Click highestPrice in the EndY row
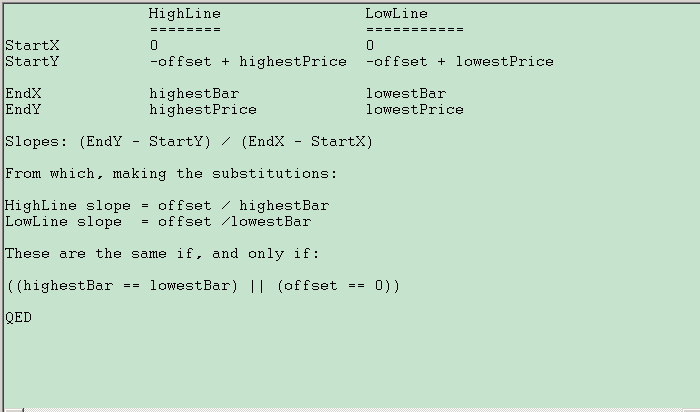 tap(203, 110)
